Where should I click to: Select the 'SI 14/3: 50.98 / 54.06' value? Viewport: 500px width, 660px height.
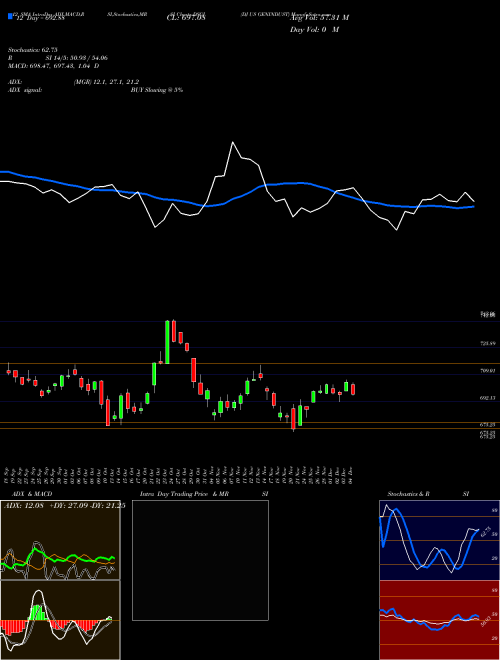tap(77, 58)
